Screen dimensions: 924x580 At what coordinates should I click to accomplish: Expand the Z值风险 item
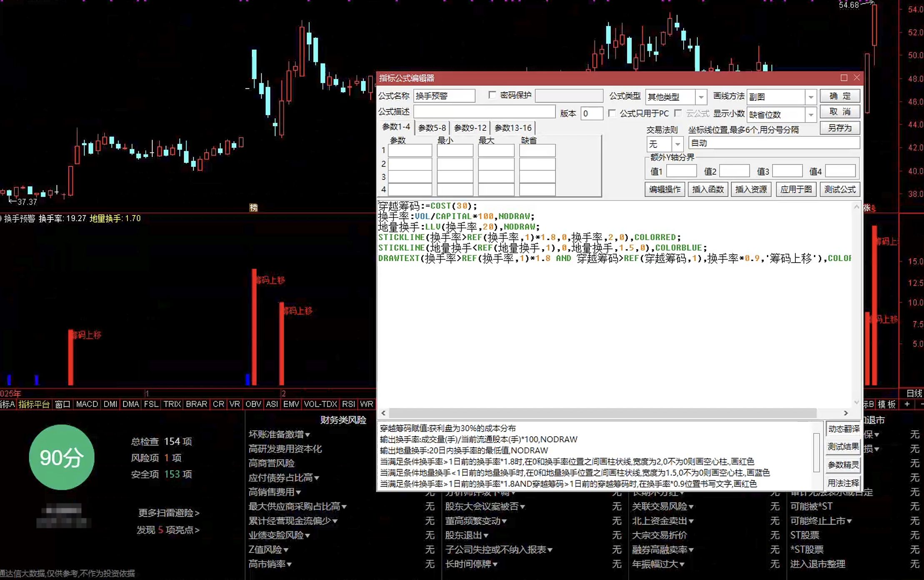click(x=268, y=550)
